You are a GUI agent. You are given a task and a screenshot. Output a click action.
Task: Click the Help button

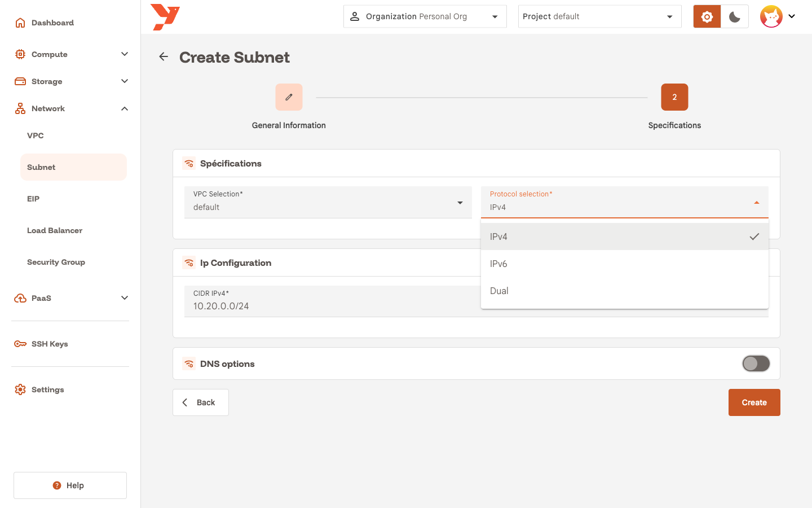click(70, 485)
